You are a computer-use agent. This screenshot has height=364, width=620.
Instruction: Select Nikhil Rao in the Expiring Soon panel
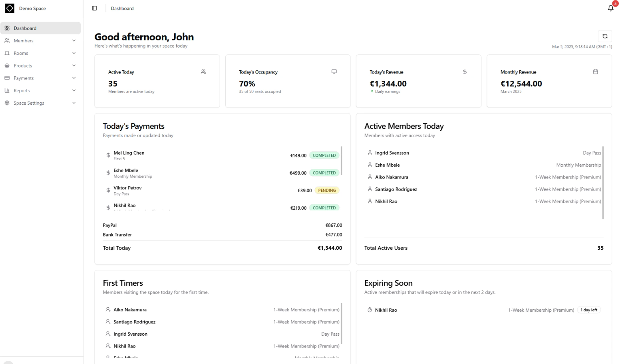(x=386, y=310)
